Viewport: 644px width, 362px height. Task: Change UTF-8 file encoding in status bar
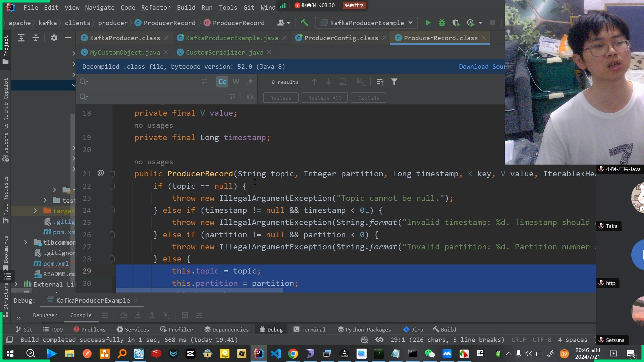point(542,340)
